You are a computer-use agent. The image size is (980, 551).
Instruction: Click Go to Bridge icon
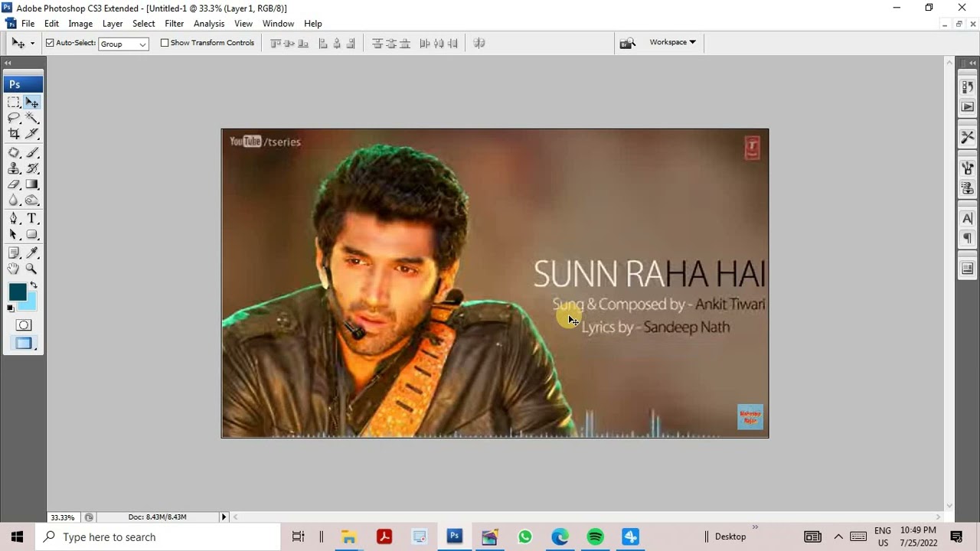point(627,43)
